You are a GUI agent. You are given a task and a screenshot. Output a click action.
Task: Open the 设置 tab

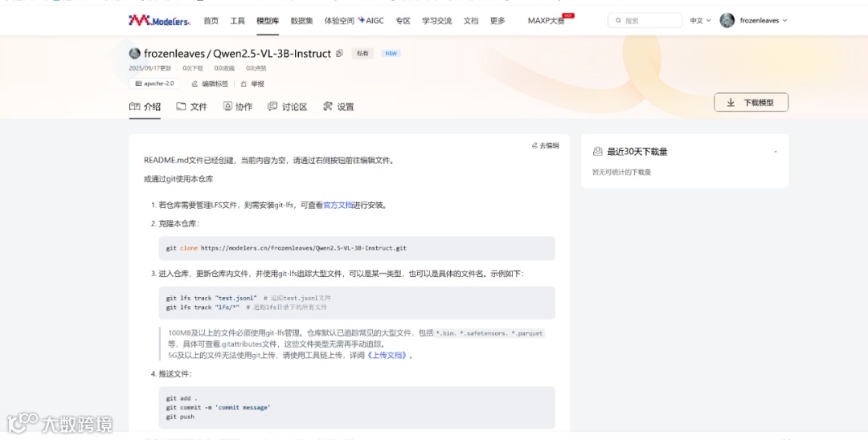pos(338,107)
